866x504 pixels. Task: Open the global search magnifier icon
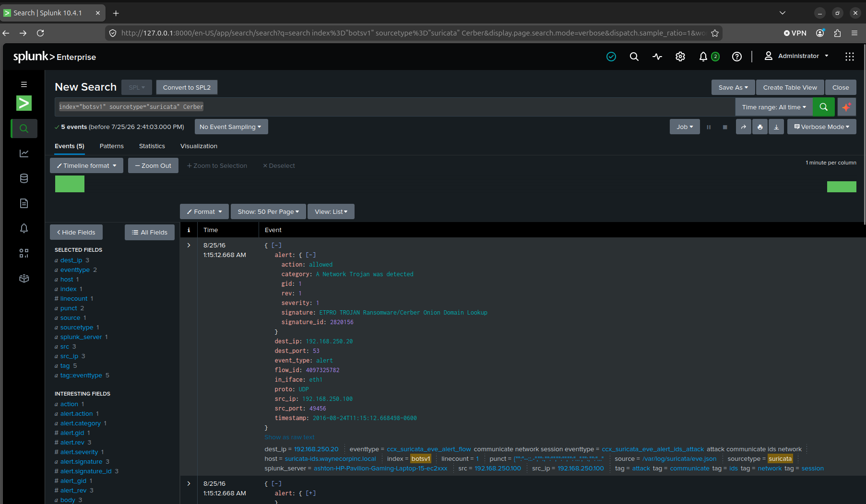pyautogui.click(x=634, y=57)
